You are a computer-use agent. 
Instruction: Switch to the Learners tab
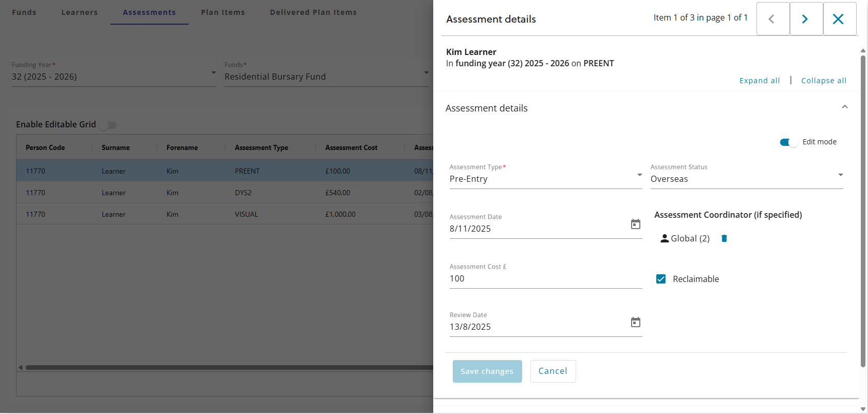point(79,12)
